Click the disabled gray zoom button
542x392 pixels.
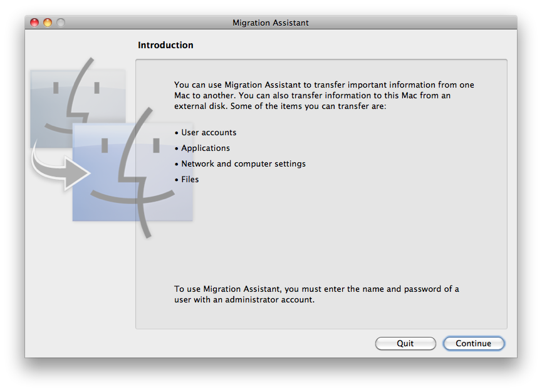61,23
